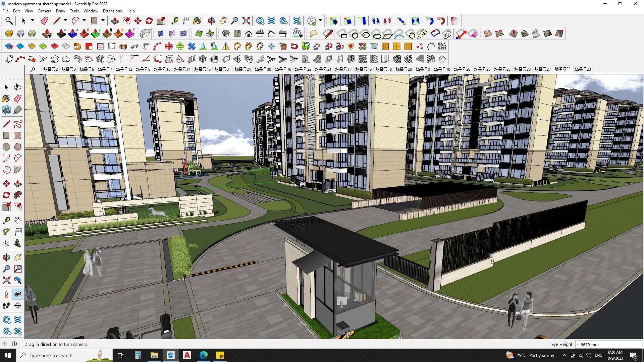
Task: Open the notifications center icon
Action: tap(634, 355)
